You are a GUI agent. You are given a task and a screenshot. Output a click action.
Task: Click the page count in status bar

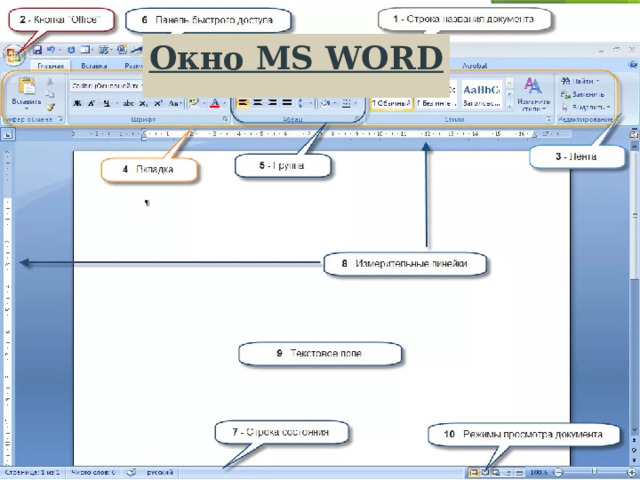31,472
